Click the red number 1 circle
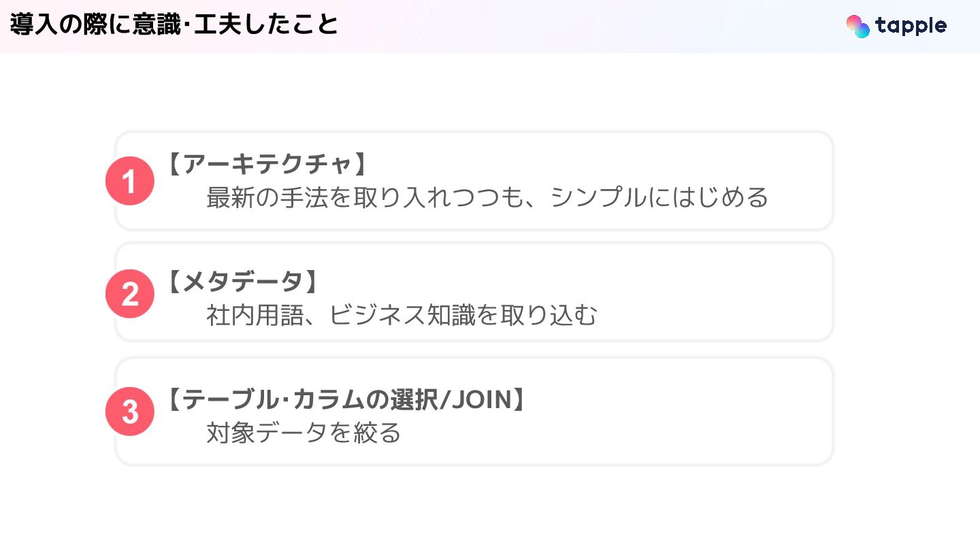This screenshot has width=980, height=551. 129,181
